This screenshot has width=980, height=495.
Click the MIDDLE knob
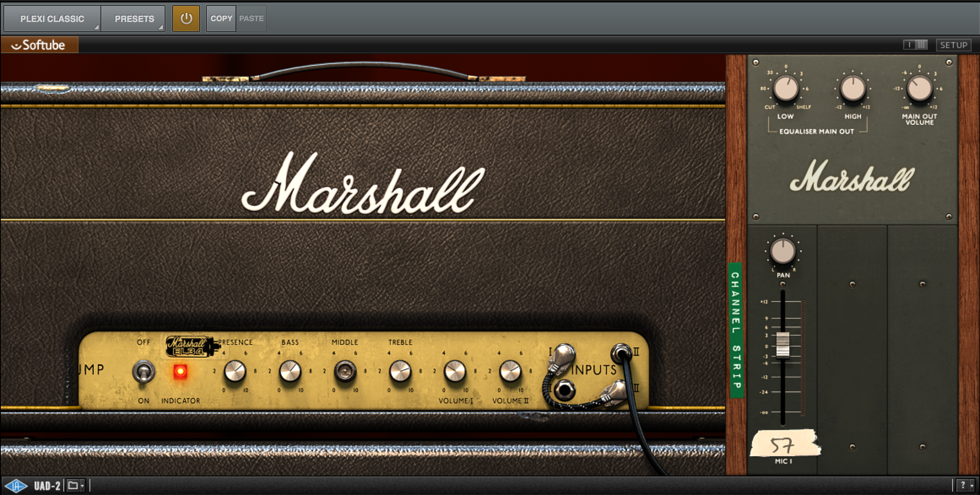[x=345, y=371]
